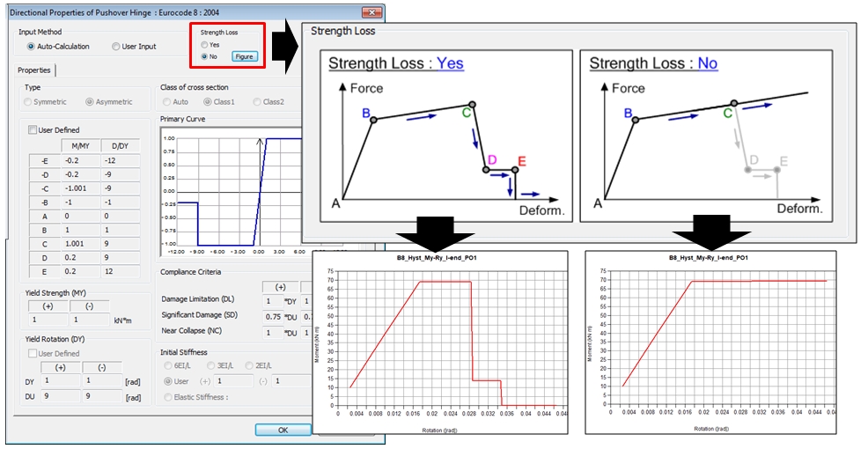Click the M/MY value of row C
The image size is (868, 449).
[80, 244]
